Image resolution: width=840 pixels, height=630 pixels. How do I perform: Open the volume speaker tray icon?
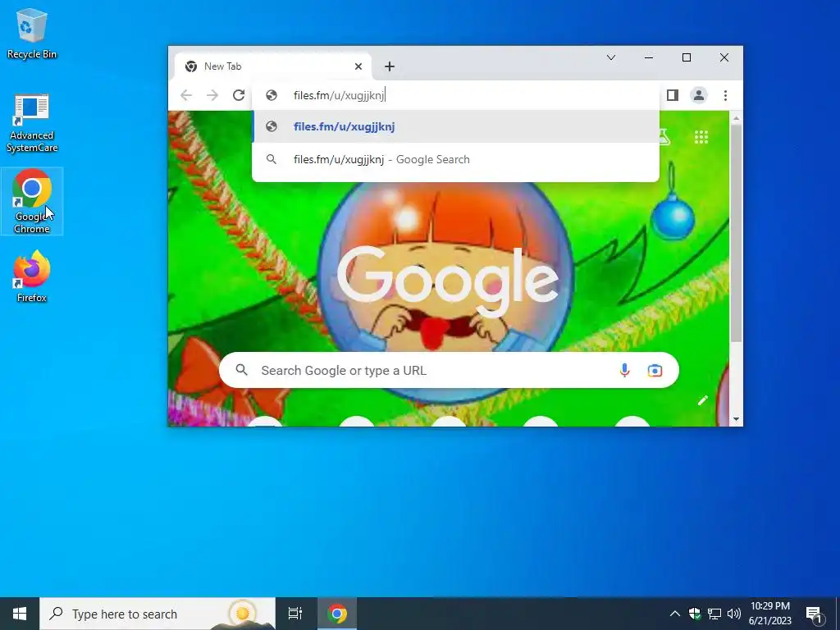coord(734,614)
